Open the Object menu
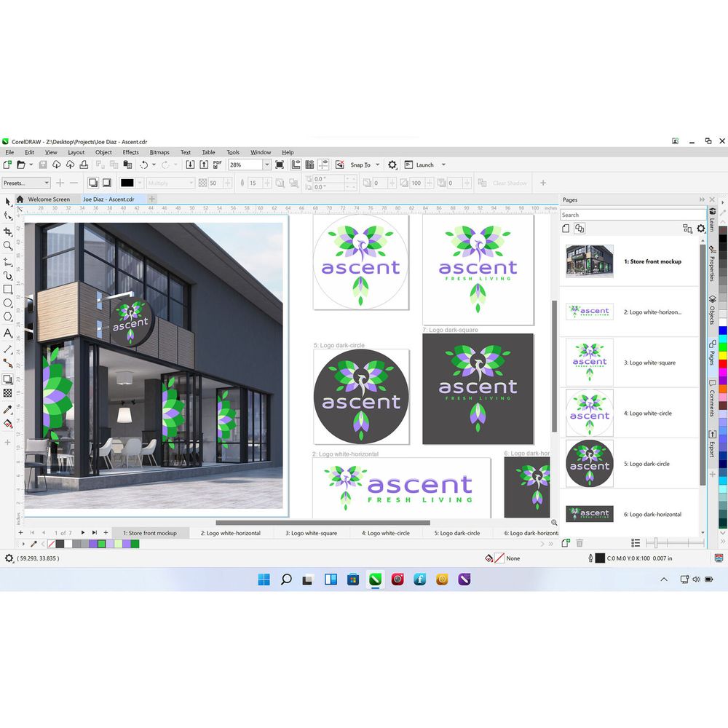 point(103,152)
